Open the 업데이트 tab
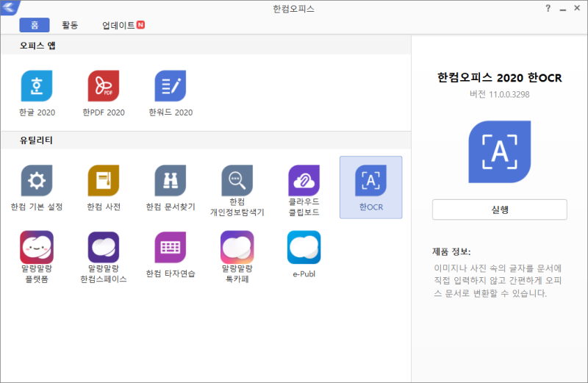 pos(123,25)
